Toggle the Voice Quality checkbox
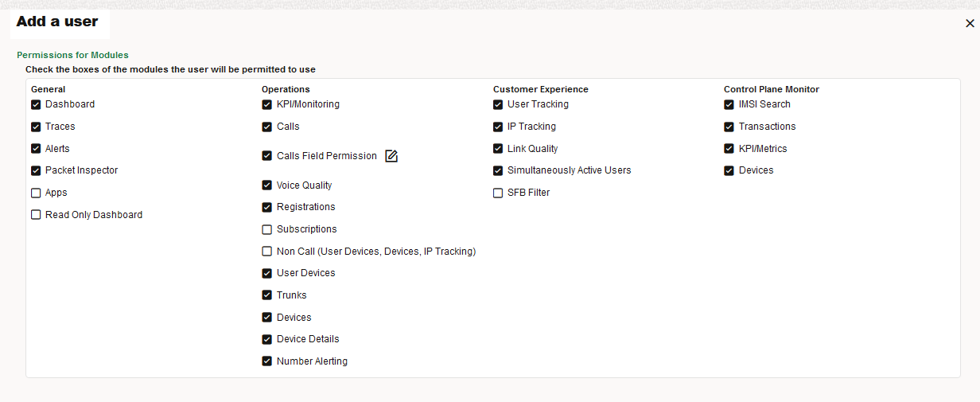Image resolution: width=980 pixels, height=402 pixels. (x=267, y=185)
